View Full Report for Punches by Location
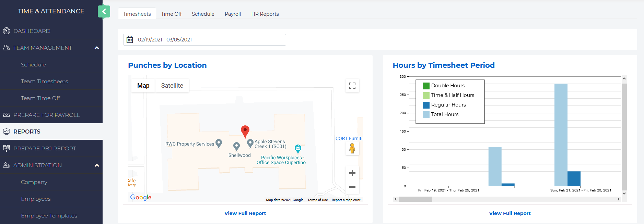The image size is (644, 224). pyautogui.click(x=245, y=213)
